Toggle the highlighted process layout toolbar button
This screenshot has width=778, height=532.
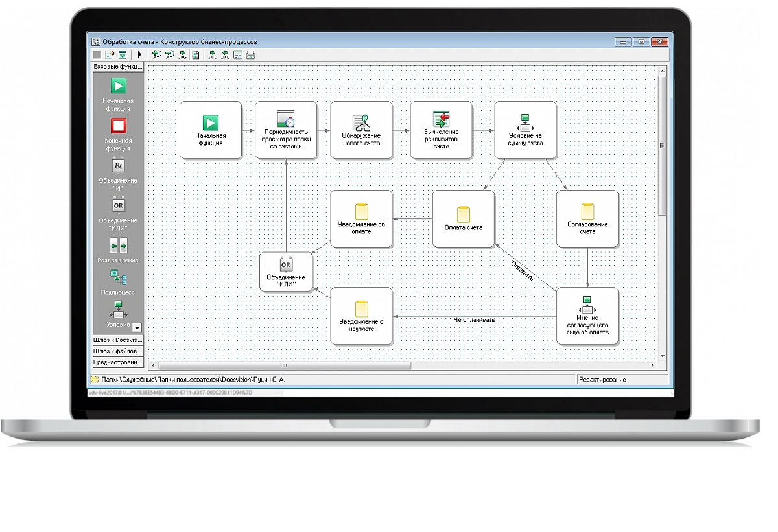click(x=195, y=55)
